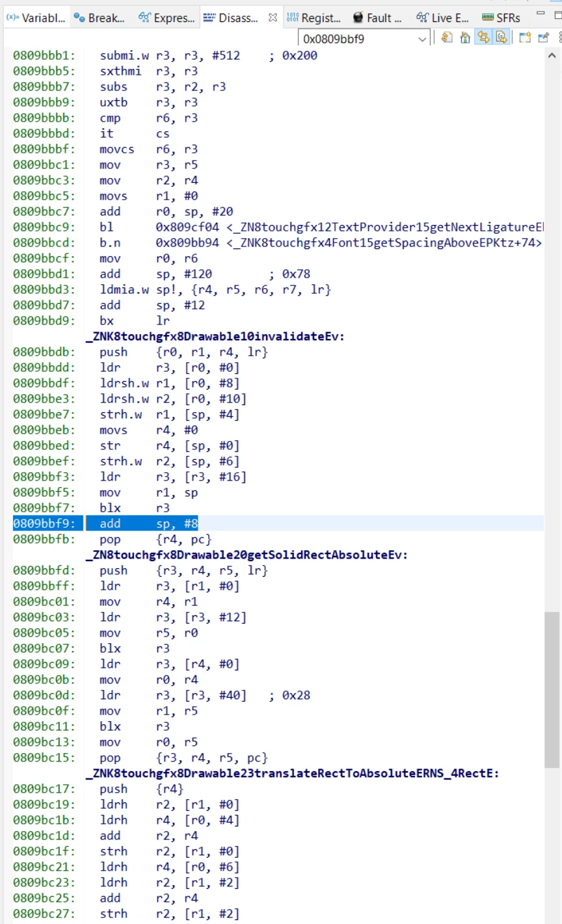The image size is (562, 924).
Task: Click the Refresh View icon in Disassembly toolbar
Action: tap(447, 38)
